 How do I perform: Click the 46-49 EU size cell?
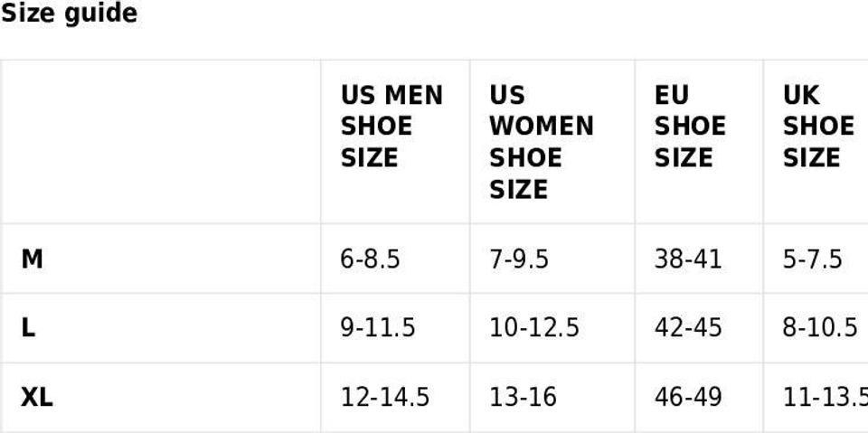tap(688, 397)
